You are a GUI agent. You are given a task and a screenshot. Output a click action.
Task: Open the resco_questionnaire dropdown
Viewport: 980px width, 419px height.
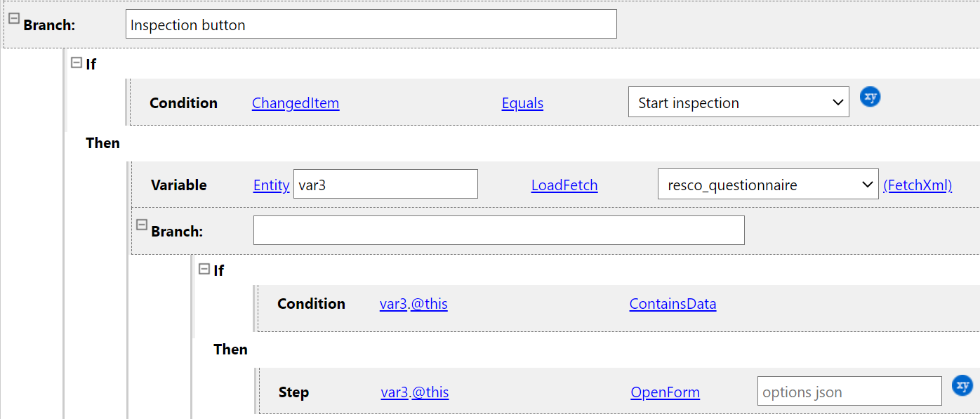click(x=767, y=185)
